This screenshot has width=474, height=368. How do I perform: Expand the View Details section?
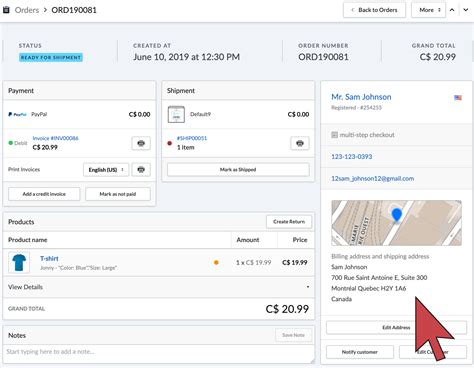pos(159,287)
